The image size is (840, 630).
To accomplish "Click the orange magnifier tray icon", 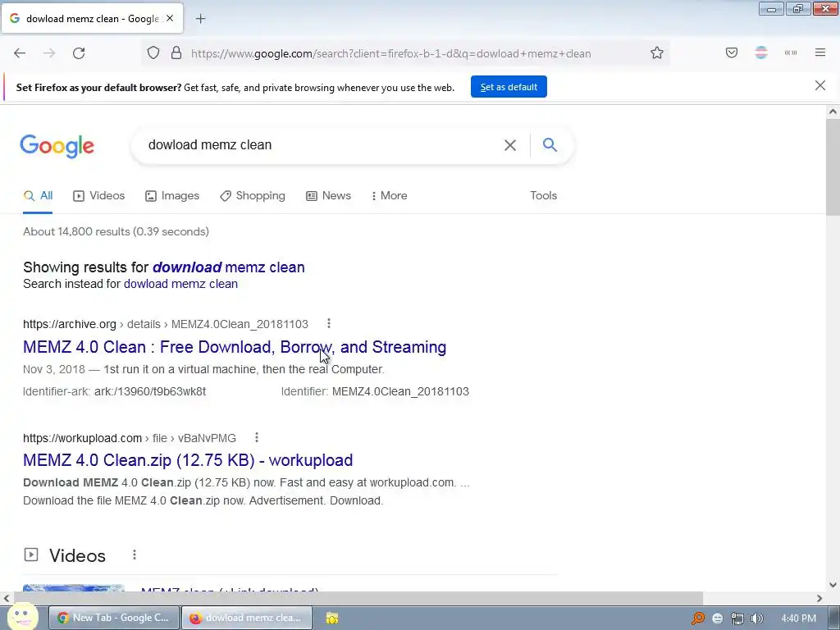I will point(697,619).
